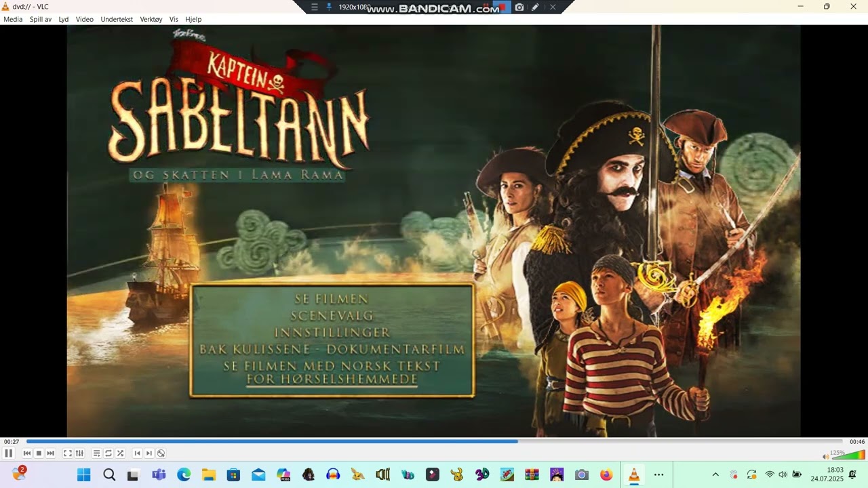Open Task View in taskbar
Image resolution: width=868 pixels, height=488 pixels.
[x=134, y=475]
